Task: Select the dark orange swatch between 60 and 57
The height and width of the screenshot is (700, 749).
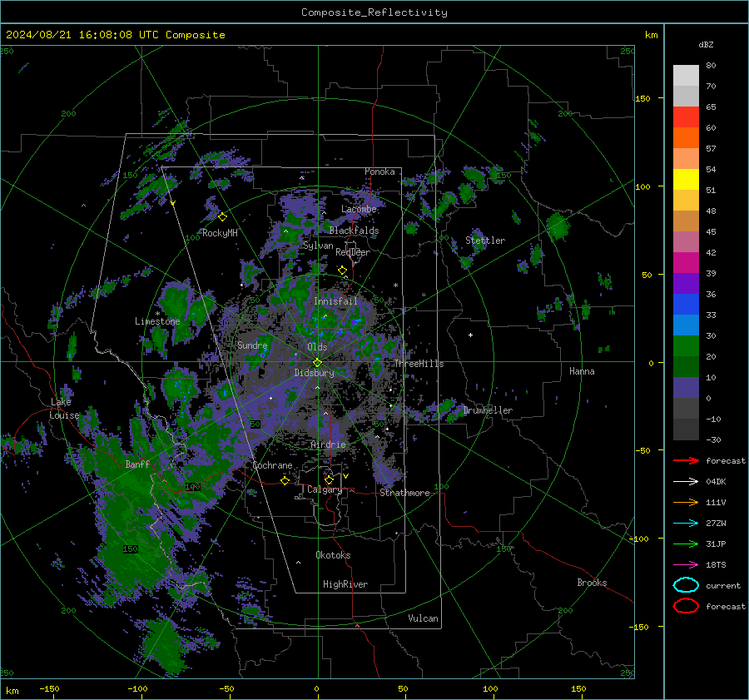Action: 686,138
